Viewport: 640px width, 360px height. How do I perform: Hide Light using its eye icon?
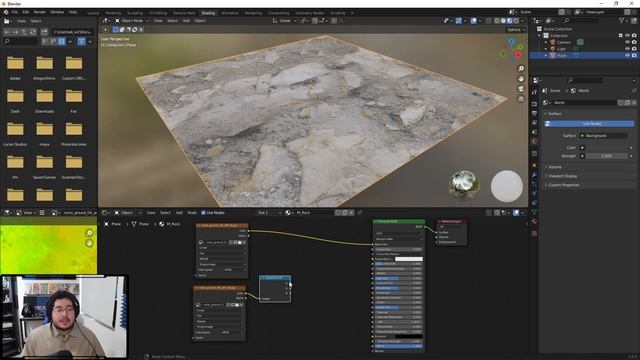(x=627, y=49)
